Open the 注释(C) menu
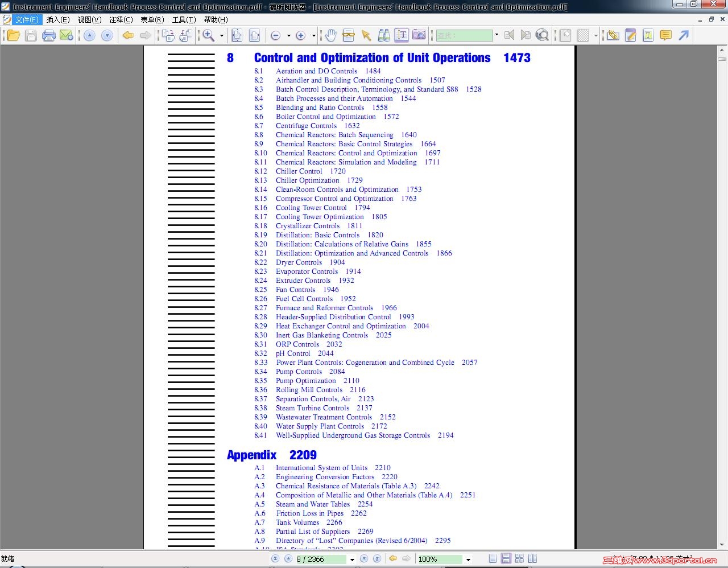Image resolution: width=728 pixels, height=568 pixels. click(121, 19)
